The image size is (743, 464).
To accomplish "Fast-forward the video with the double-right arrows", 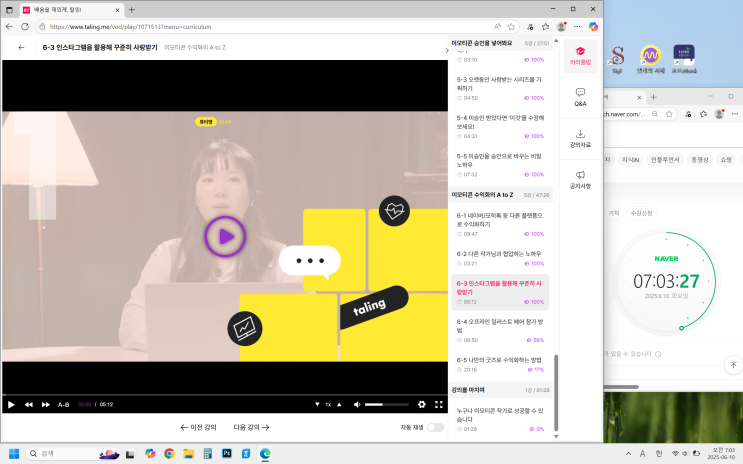I will point(45,404).
